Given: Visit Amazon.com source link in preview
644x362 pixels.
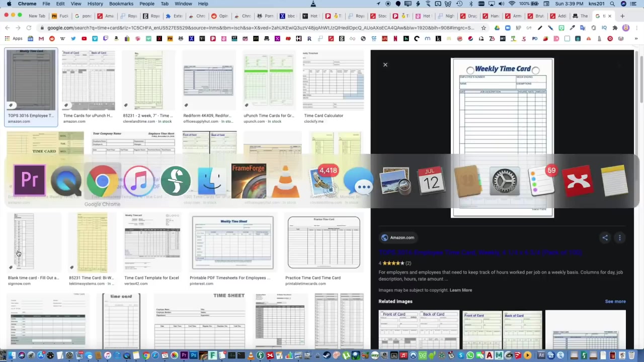Looking at the screenshot, I should 397,238.
